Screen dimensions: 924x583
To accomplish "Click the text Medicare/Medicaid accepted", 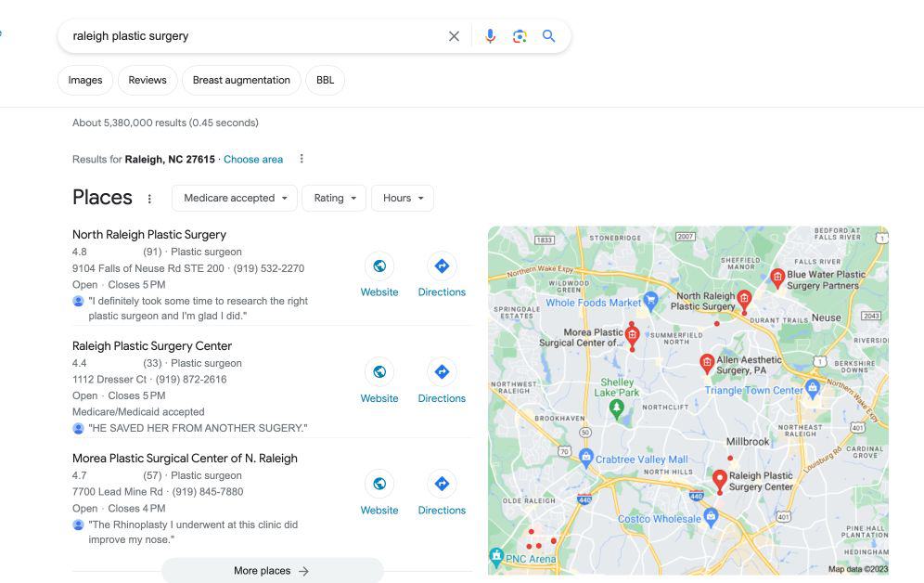I will click(x=138, y=411).
